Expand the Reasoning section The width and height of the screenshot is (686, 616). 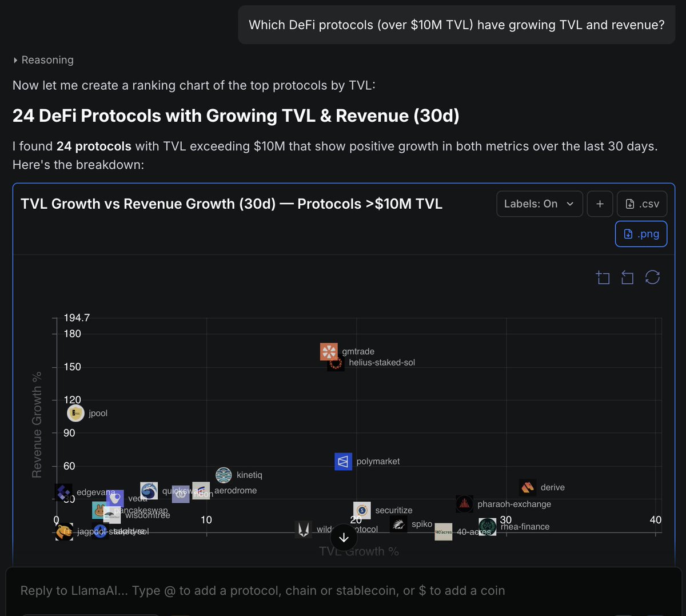pos(43,59)
